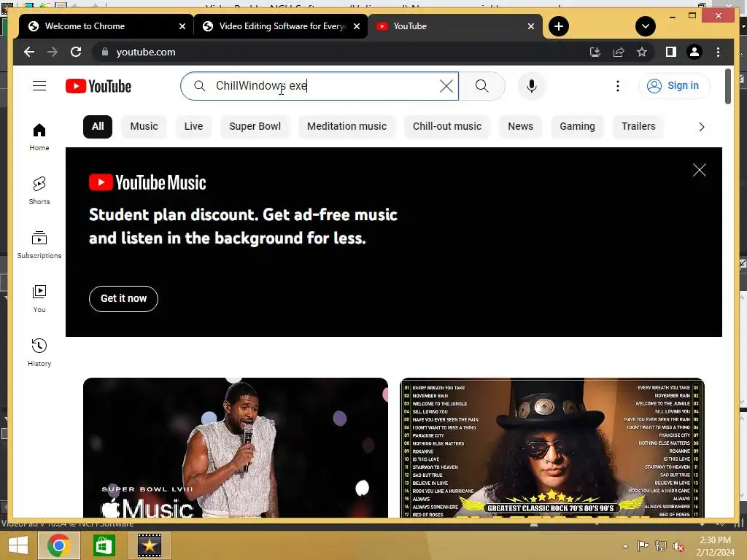Select the Gaming chip
The height and width of the screenshot is (560, 747).
(577, 126)
